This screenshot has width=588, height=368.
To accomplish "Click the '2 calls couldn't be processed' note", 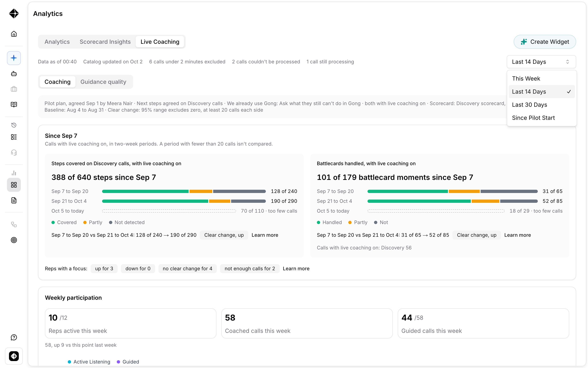I will pyautogui.click(x=266, y=62).
